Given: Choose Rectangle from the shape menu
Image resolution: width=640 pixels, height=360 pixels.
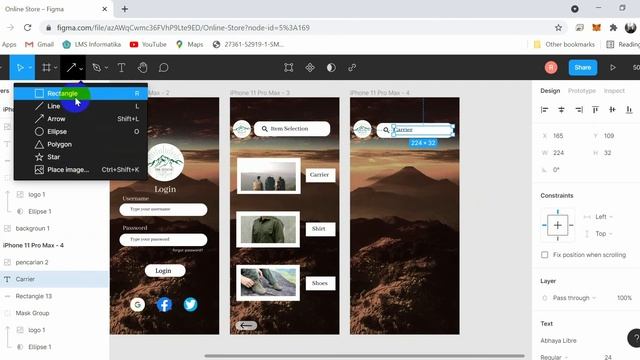Looking at the screenshot, I should pos(81,93).
